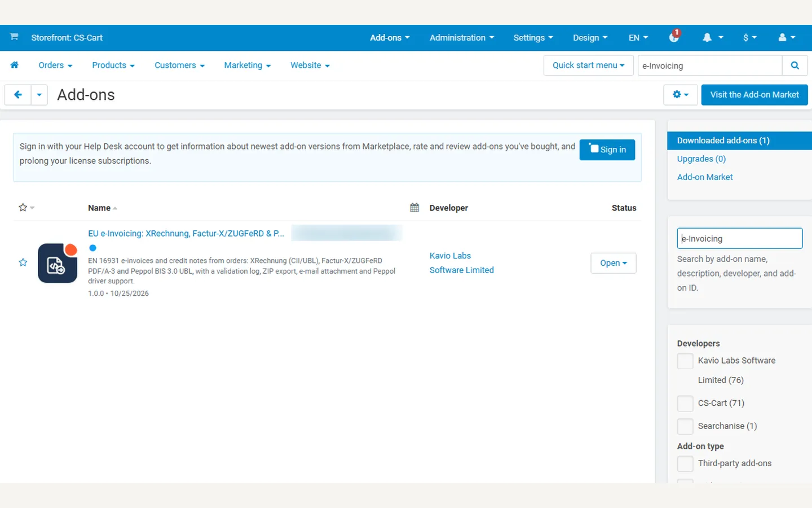
Task: Open the Administration menu
Action: click(x=462, y=38)
